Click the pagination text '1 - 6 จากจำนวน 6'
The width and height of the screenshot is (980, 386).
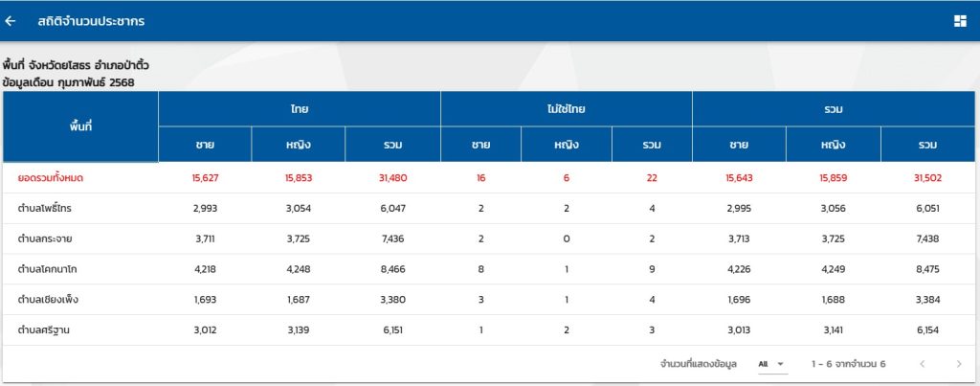(x=848, y=364)
